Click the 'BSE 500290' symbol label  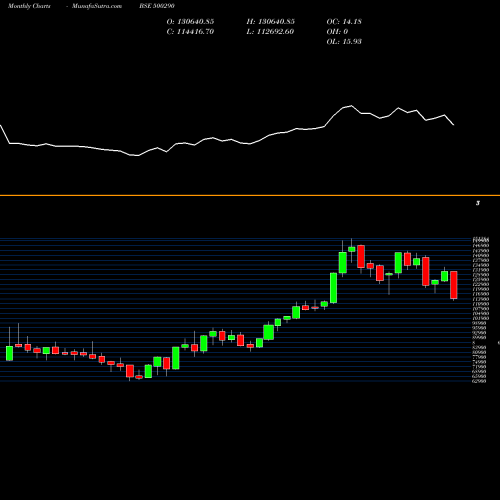tap(157, 6)
